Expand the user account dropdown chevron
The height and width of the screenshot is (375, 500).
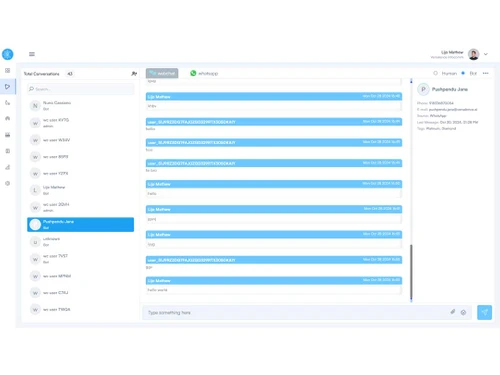[486, 54]
